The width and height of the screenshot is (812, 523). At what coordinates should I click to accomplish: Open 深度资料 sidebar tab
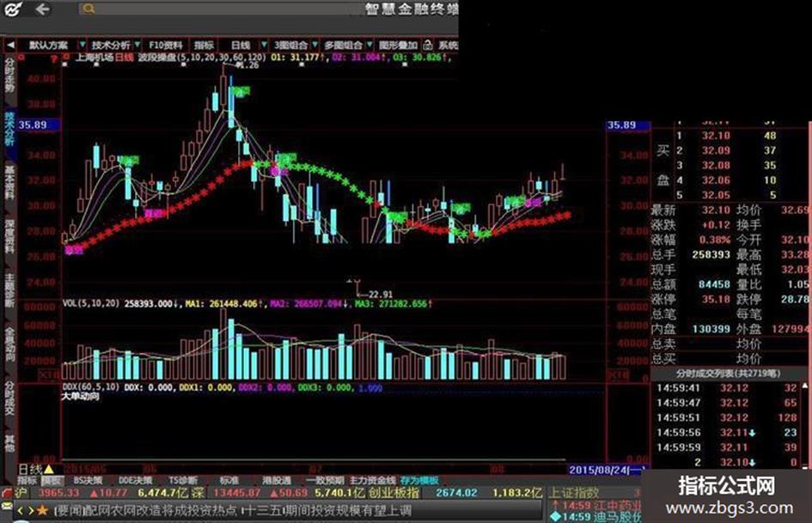(x=9, y=235)
